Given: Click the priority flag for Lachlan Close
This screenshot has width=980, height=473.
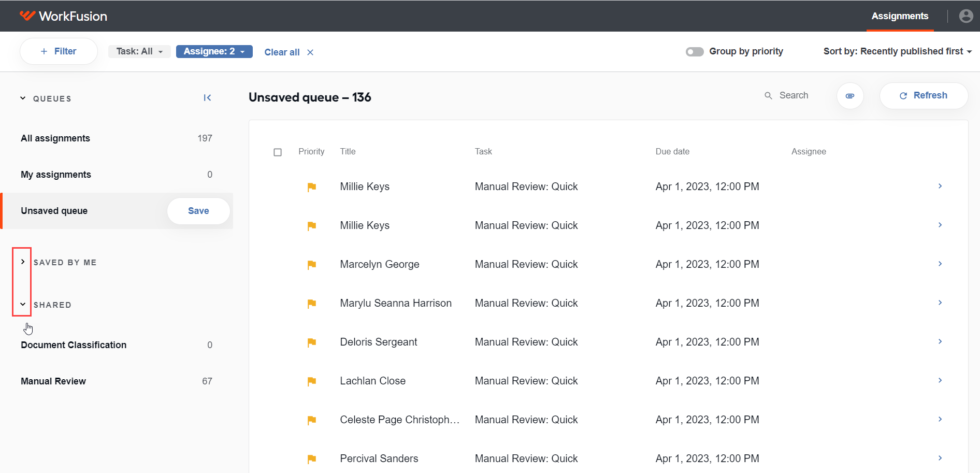Looking at the screenshot, I should (311, 381).
